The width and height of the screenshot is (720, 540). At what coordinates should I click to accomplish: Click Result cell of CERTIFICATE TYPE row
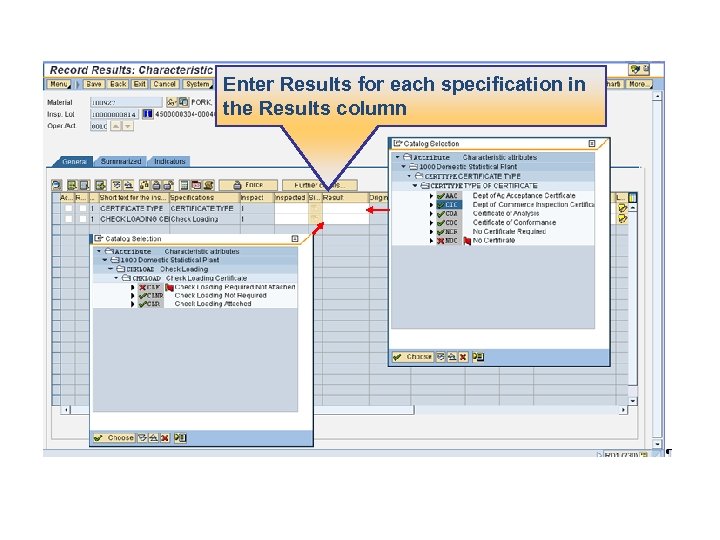pyautogui.click(x=345, y=208)
